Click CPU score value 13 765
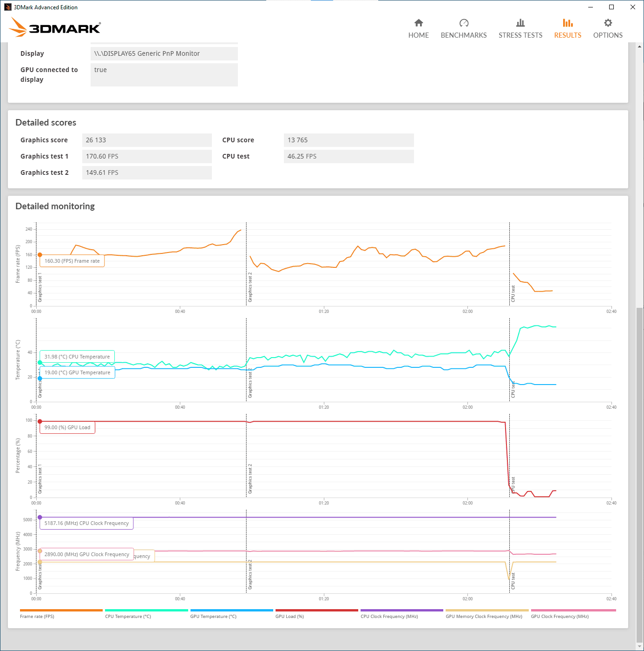This screenshot has width=644, height=651. click(x=348, y=140)
